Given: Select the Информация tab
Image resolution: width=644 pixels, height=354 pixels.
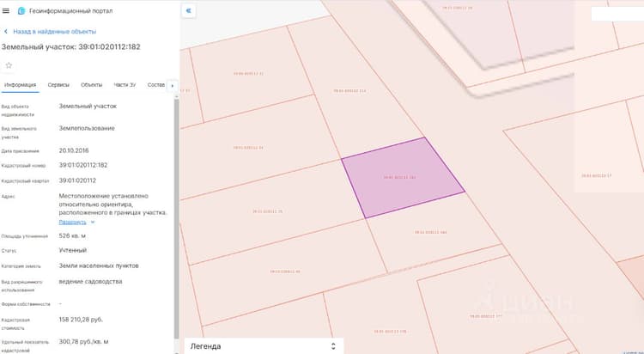Looking at the screenshot, I should (x=20, y=85).
